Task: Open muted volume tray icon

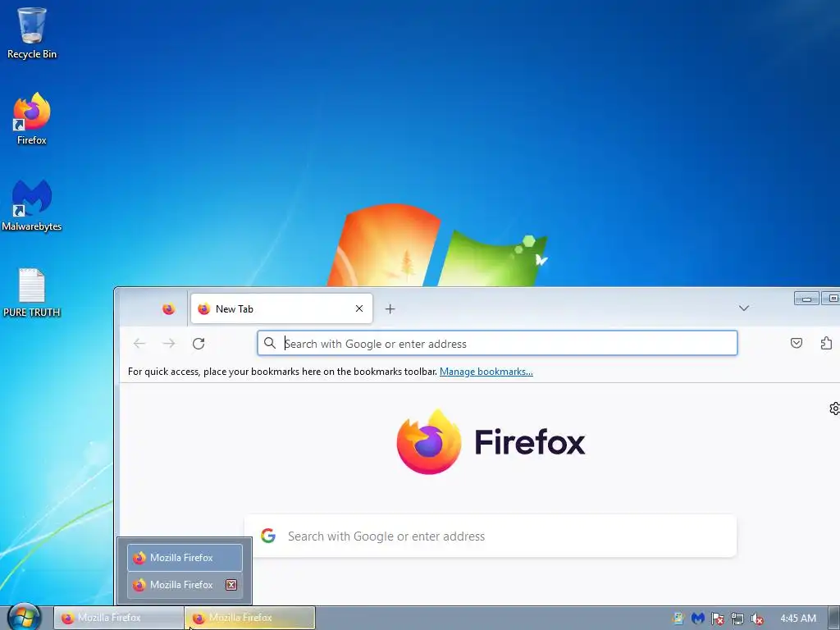Action: click(757, 619)
